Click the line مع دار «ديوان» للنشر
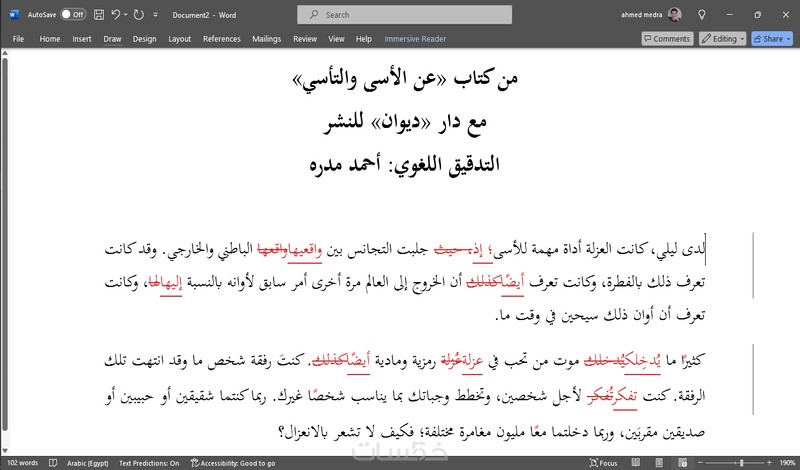The image size is (800, 470). 405,122
